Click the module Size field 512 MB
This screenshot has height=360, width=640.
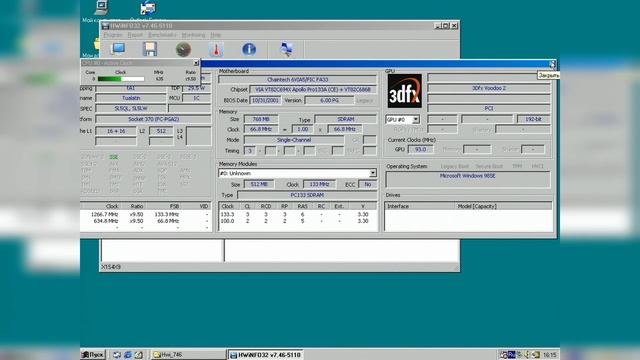point(259,184)
